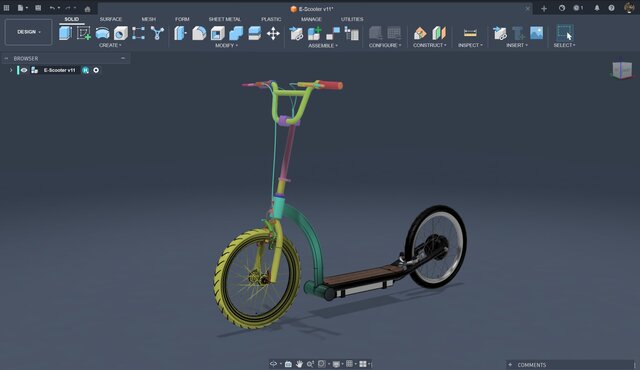The height and width of the screenshot is (370, 640).
Task: Open the CONSTRUCT dropdown menu
Action: 429,45
